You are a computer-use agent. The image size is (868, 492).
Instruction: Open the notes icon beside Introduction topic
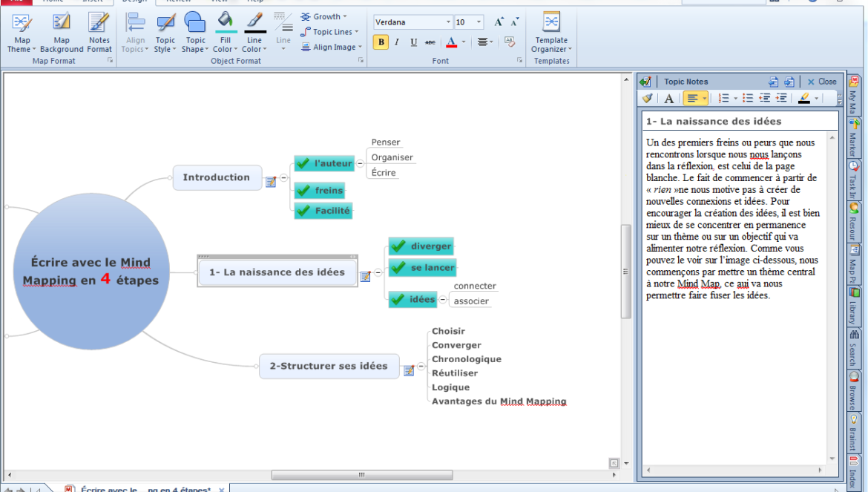tap(271, 181)
